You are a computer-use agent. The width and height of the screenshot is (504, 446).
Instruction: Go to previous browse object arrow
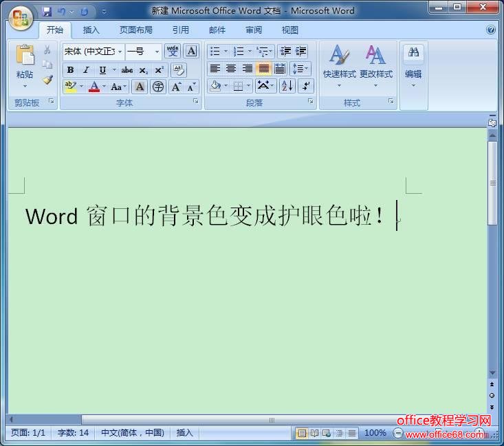492,384
